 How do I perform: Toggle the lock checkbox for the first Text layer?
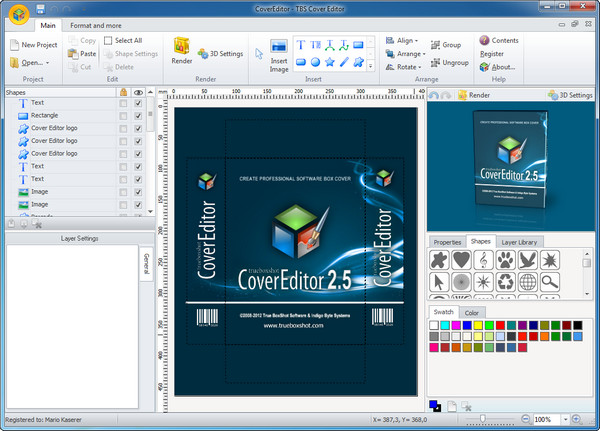[x=123, y=103]
